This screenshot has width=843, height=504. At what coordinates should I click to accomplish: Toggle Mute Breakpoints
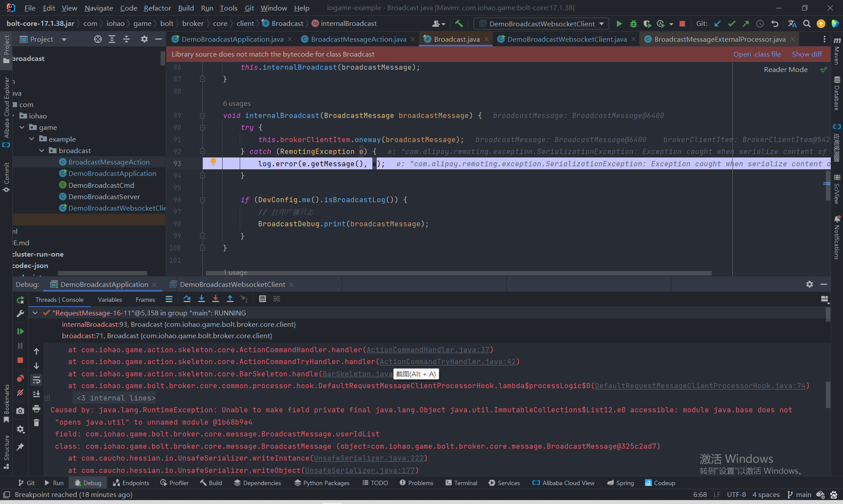[x=20, y=393]
